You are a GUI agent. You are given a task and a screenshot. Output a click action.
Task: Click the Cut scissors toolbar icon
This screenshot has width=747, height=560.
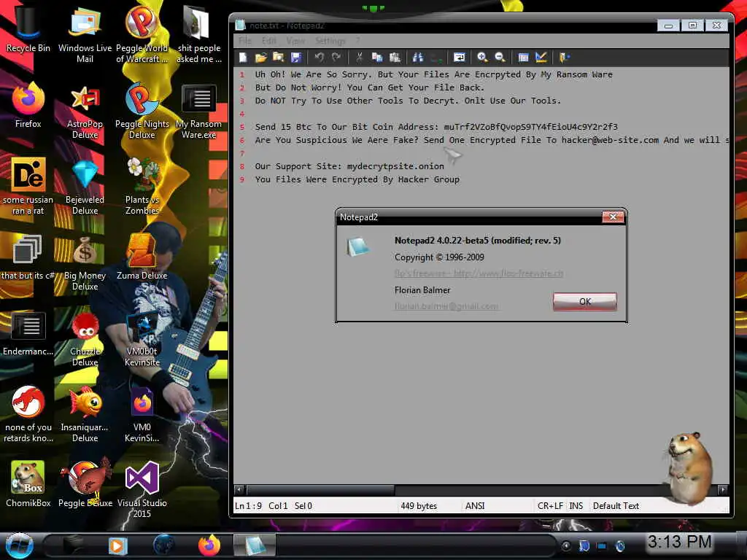[359, 58]
